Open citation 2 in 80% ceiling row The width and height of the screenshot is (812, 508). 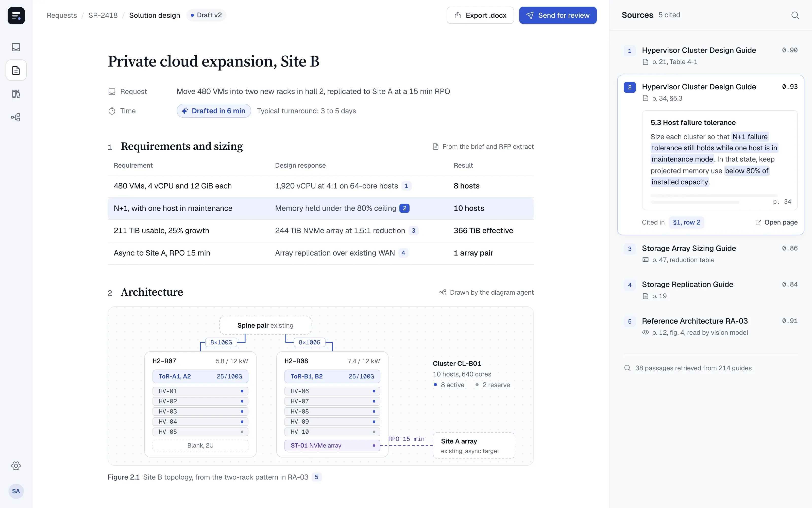pos(404,208)
